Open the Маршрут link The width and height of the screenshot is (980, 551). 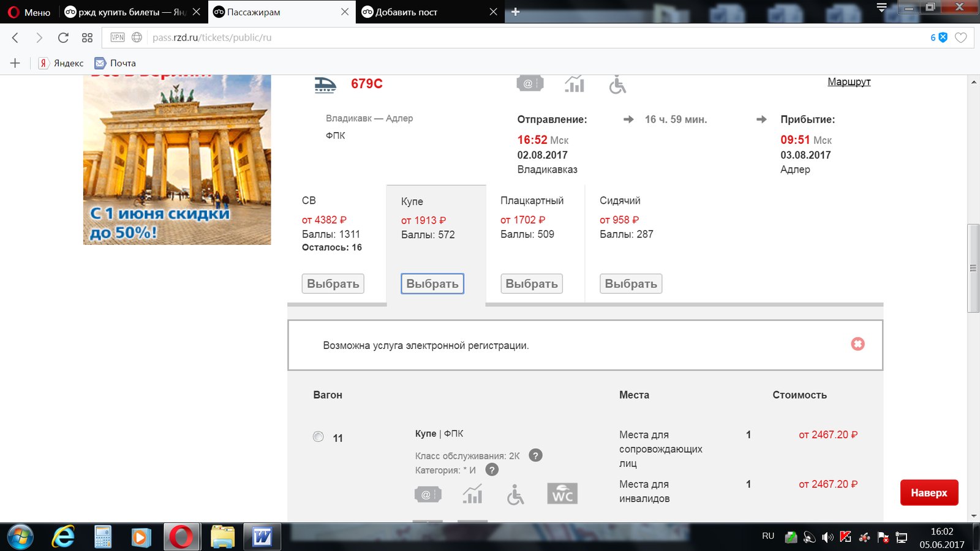[848, 82]
